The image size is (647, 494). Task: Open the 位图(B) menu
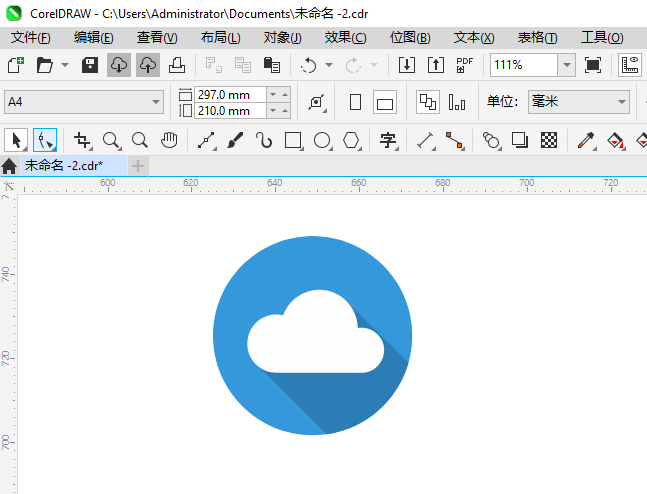[410, 38]
